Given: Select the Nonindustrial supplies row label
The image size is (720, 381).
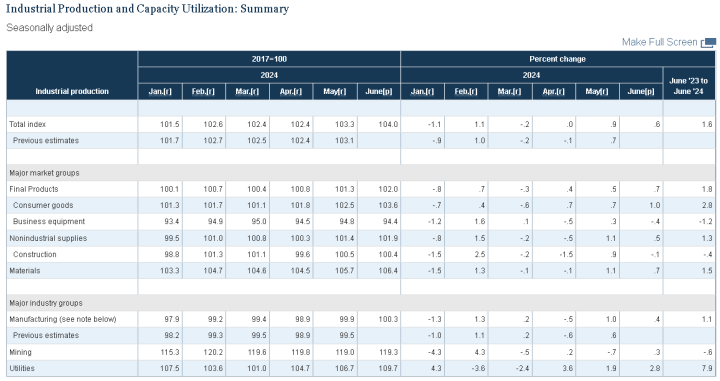Looking at the screenshot, I should [48, 238].
